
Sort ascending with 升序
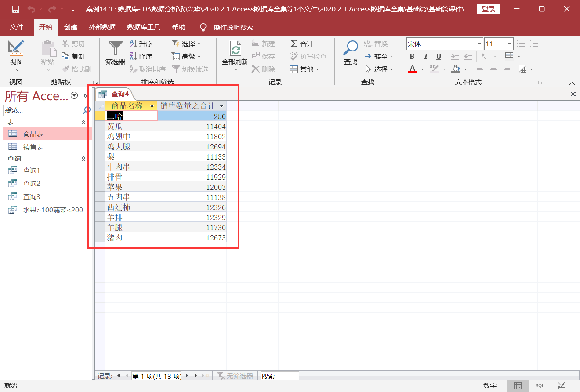click(x=141, y=44)
